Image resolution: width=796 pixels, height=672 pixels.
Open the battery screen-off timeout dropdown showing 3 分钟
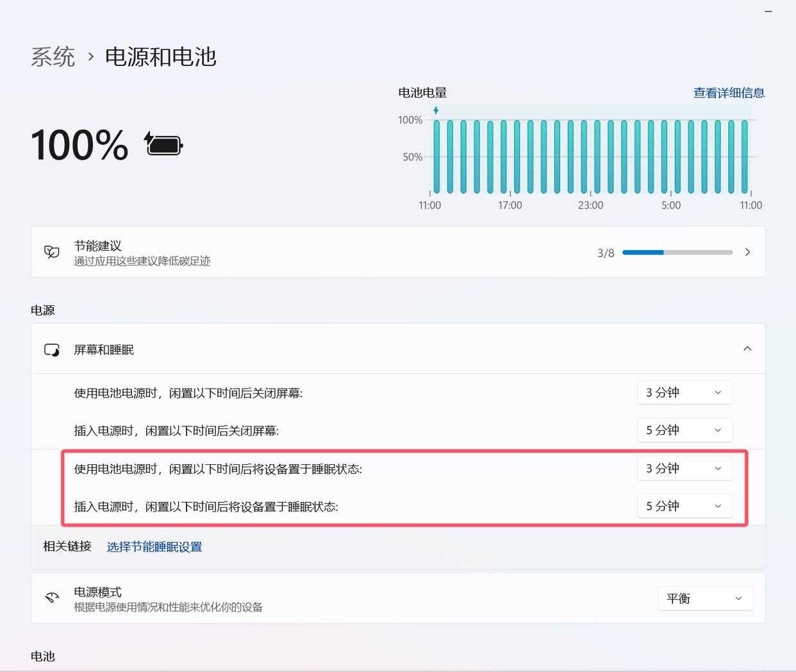pyautogui.click(x=684, y=392)
